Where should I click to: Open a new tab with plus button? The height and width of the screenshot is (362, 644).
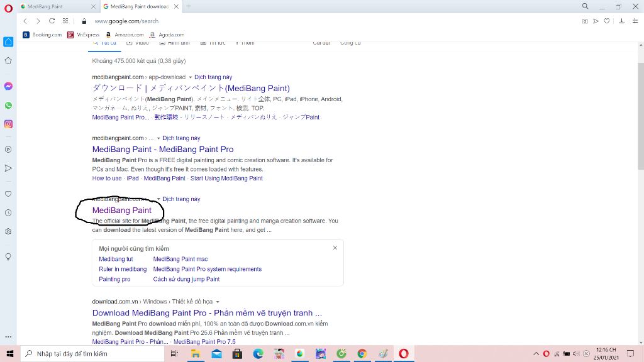coord(189,6)
